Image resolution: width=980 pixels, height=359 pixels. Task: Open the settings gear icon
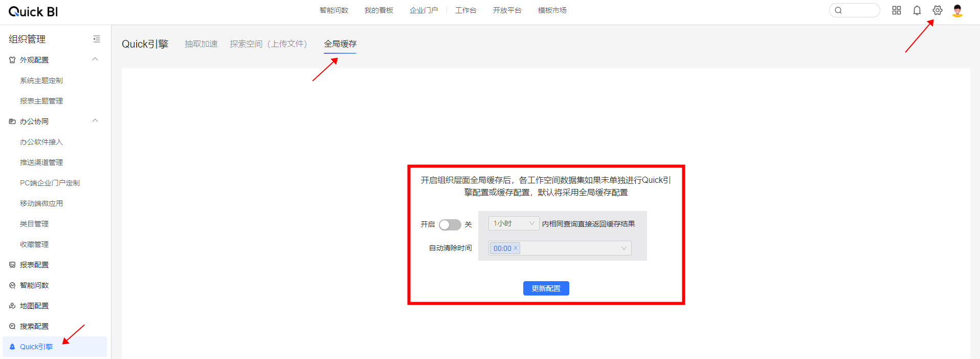coord(937,10)
